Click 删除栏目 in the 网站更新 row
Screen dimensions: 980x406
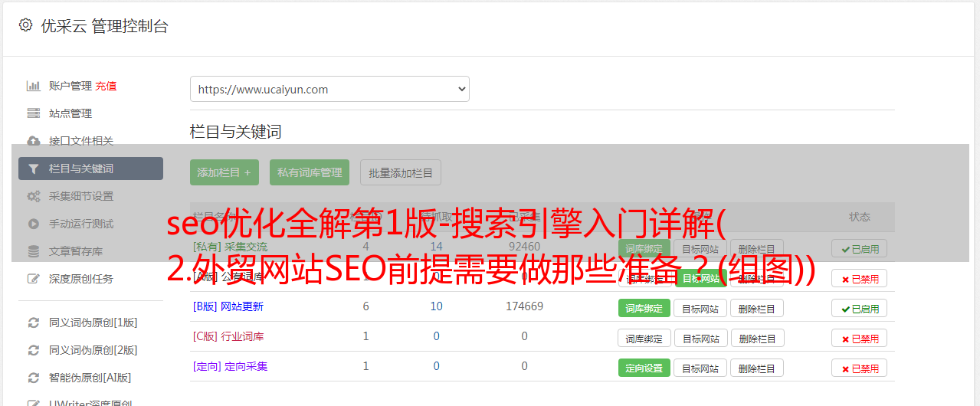point(757,308)
